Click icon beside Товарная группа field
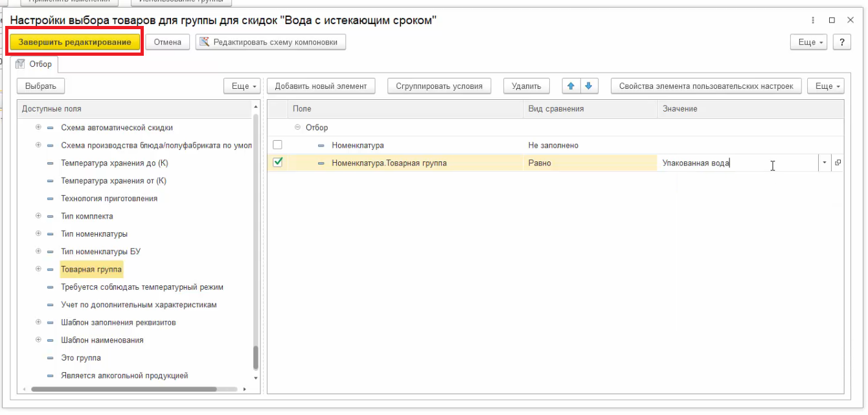 click(x=51, y=269)
